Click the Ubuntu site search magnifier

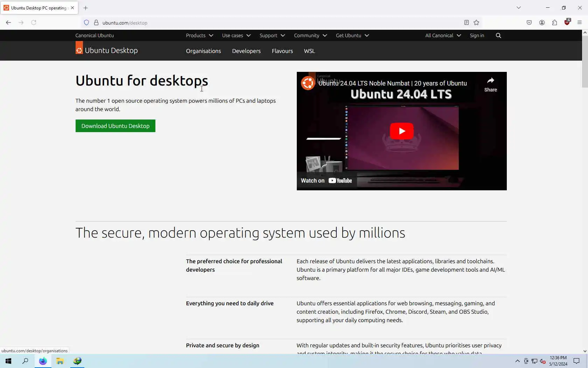[x=498, y=35]
